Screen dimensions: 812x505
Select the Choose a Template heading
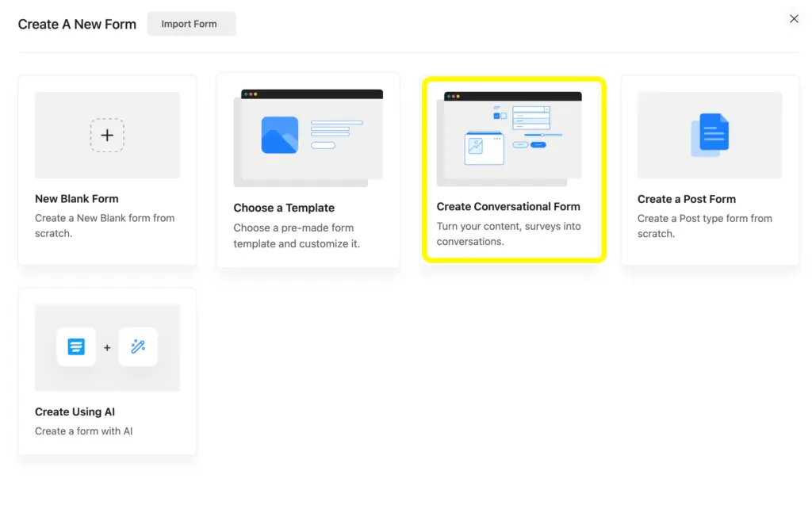pos(284,208)
